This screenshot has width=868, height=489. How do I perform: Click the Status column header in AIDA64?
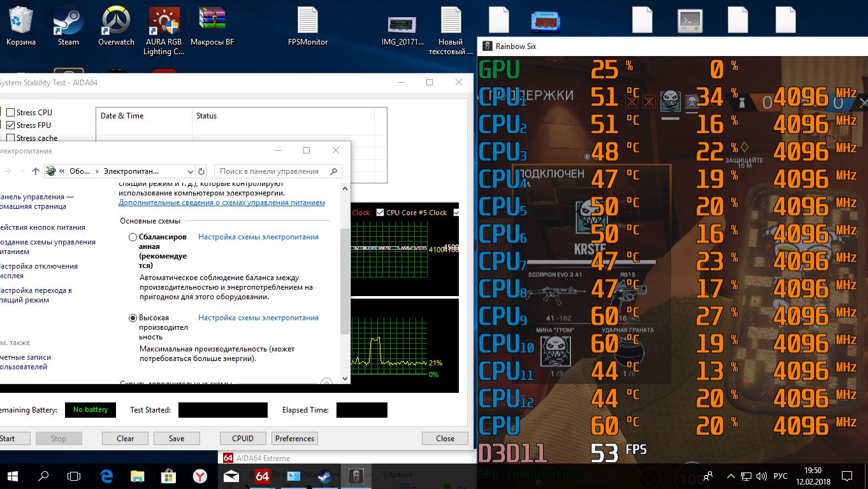click(x=284, y=116)
